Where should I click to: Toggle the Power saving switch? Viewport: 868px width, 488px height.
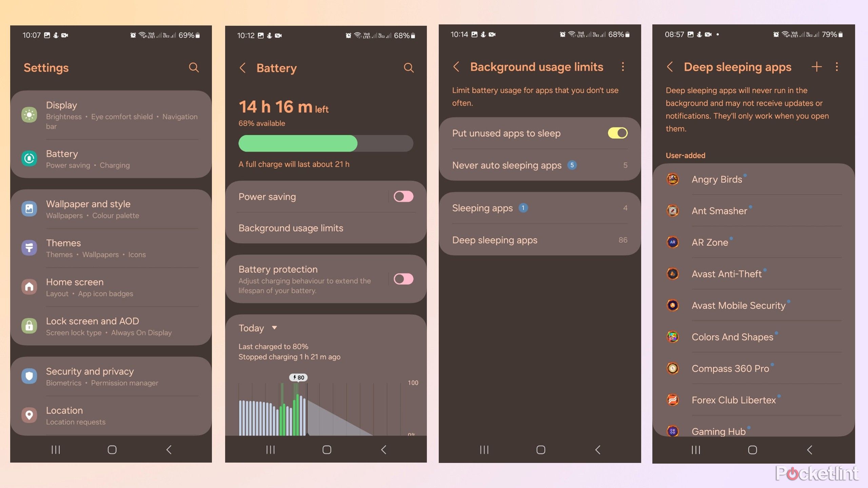403,197
